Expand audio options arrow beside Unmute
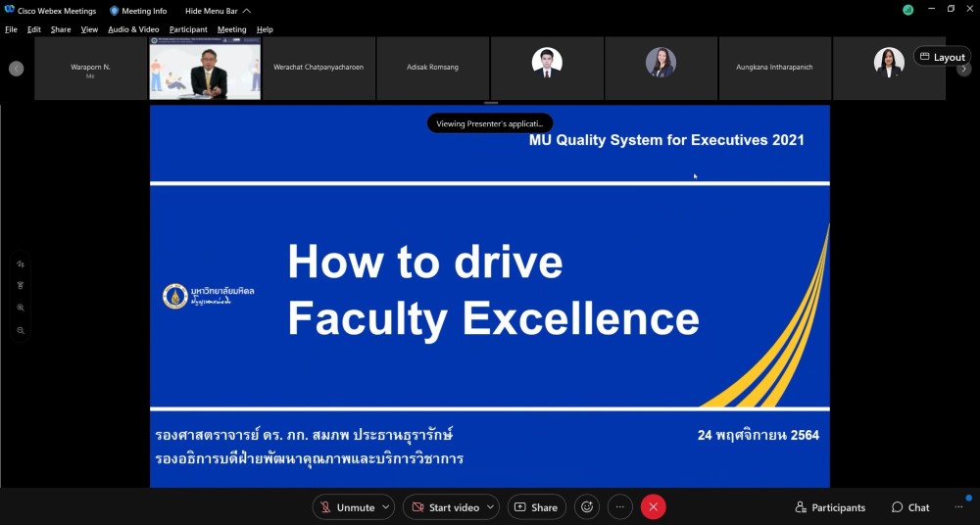The image size is (980, 525). coord(386,507)
